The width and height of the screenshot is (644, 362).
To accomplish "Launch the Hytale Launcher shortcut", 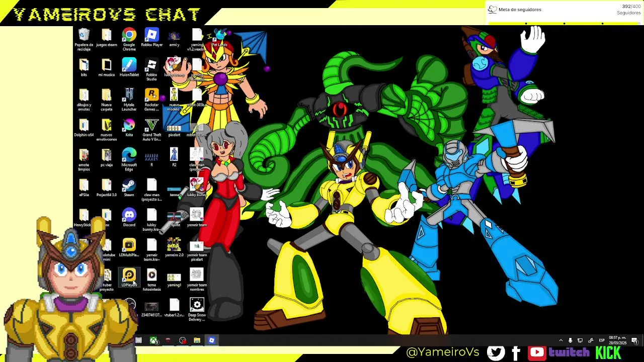I will coord(129,100).
